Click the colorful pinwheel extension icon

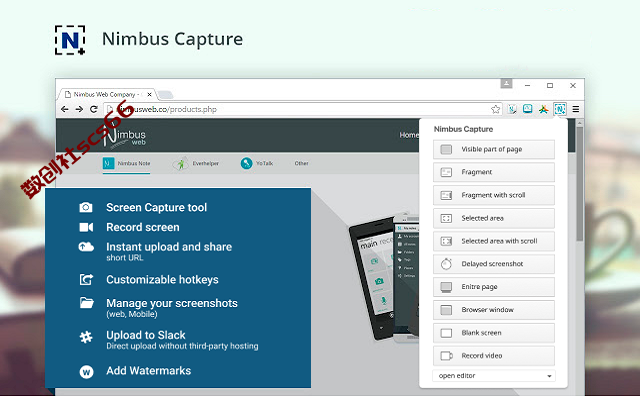coord(543,109)
